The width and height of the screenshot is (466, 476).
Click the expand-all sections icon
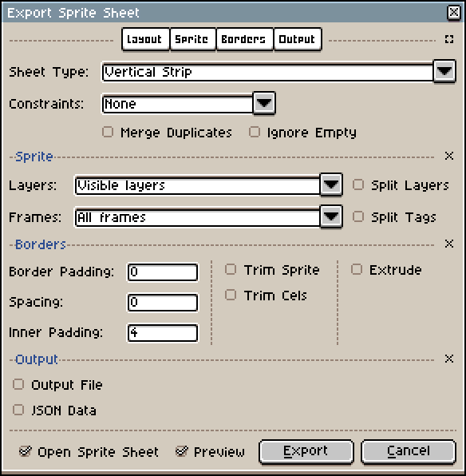[449, 39]
